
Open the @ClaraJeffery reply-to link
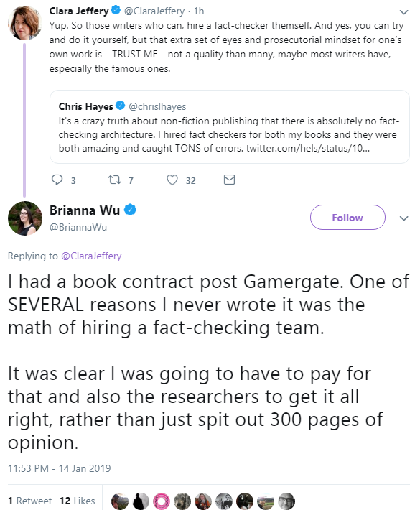pyautogui.click(x=91, y=256)
